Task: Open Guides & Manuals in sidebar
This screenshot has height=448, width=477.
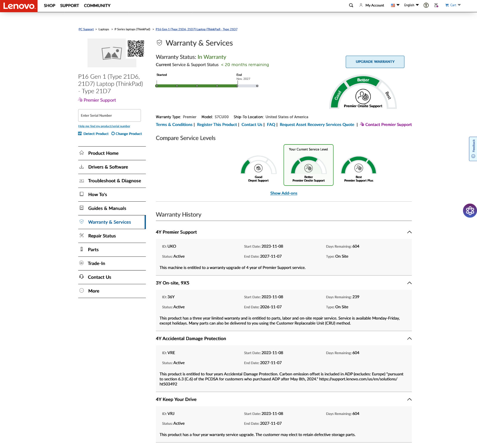Action: (112, 209)
